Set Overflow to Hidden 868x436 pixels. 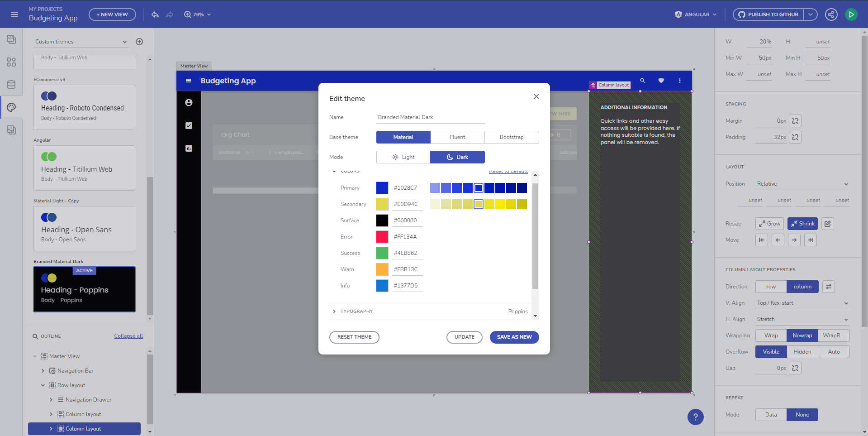802,351
